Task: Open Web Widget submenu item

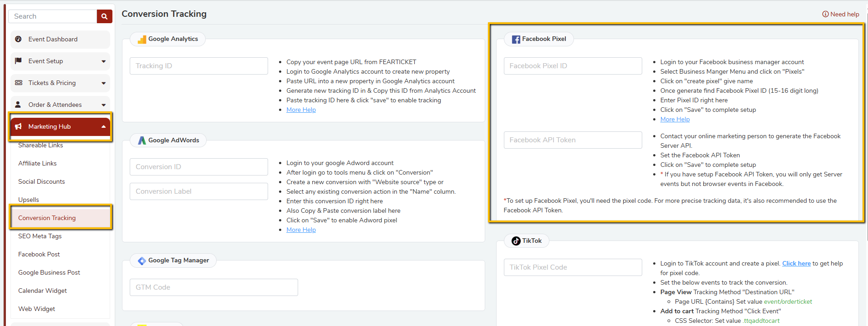Action: 36,309
